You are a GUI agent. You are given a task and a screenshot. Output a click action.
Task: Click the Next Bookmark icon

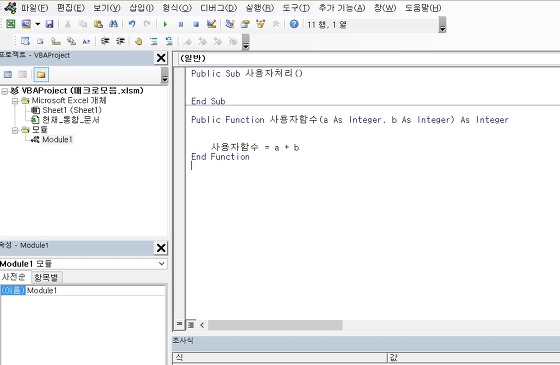pyautogui.click(x=202, y=41)
